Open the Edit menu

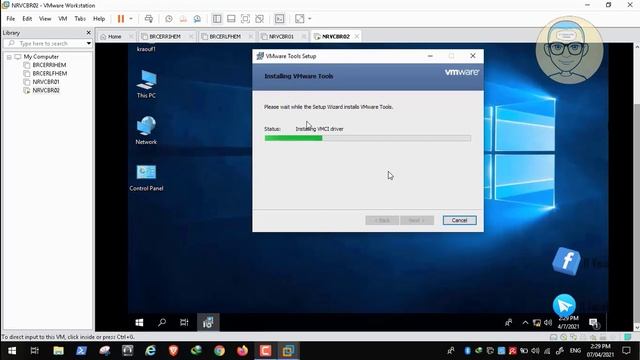[x=27, y=19]
